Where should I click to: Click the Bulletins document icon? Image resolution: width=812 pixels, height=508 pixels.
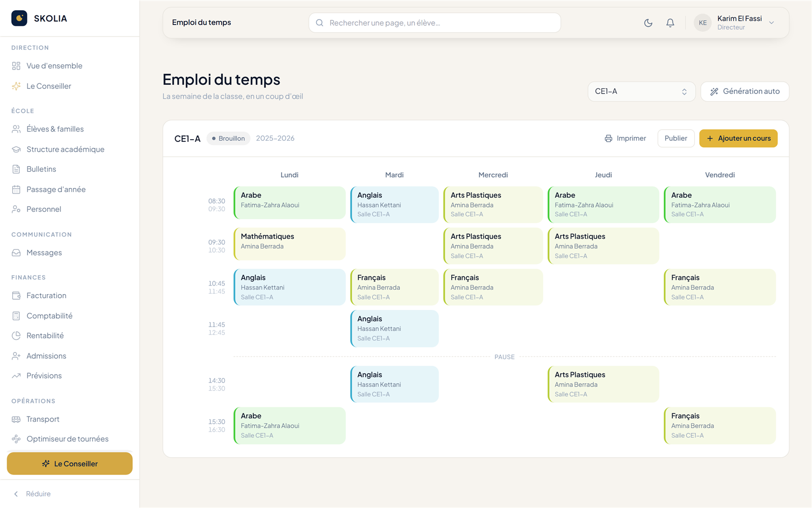point(16,169)
